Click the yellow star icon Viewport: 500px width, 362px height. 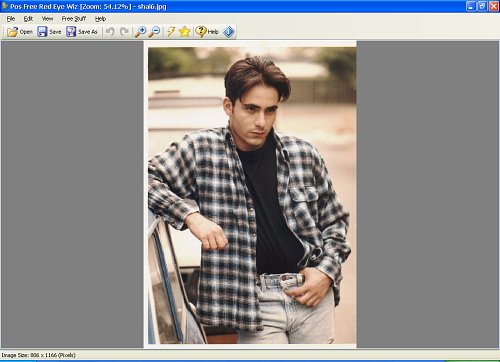[184, 32]
